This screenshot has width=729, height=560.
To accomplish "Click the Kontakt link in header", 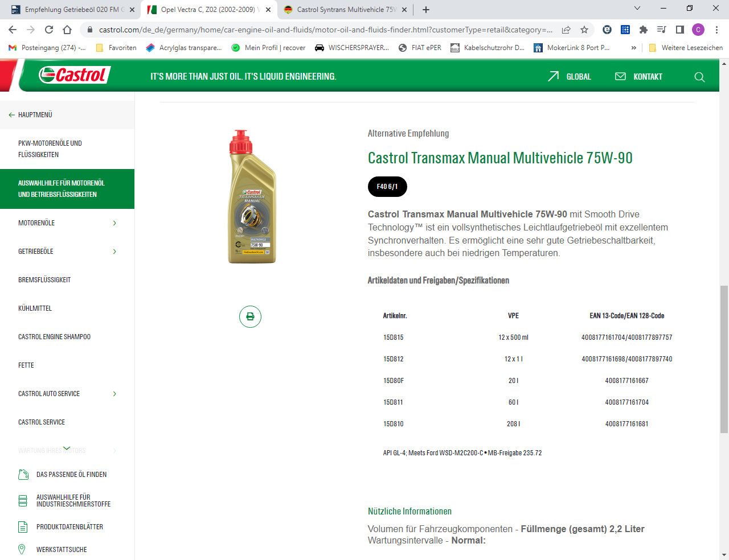I will coord(639,77).
